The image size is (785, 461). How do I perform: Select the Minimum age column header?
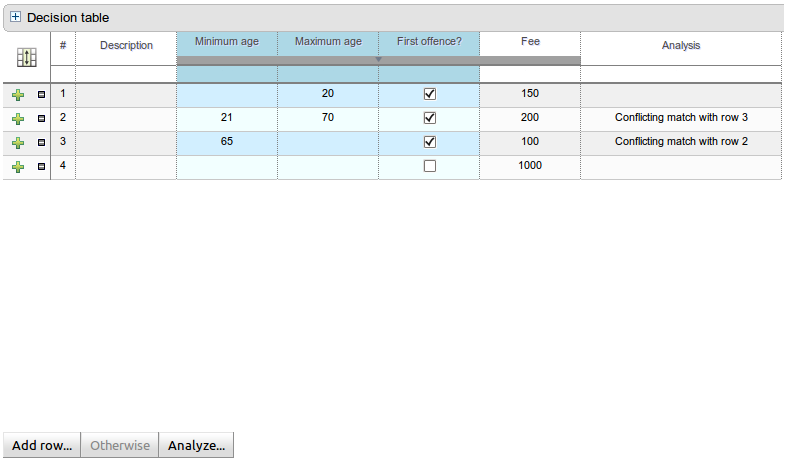[x=226, y=42]
